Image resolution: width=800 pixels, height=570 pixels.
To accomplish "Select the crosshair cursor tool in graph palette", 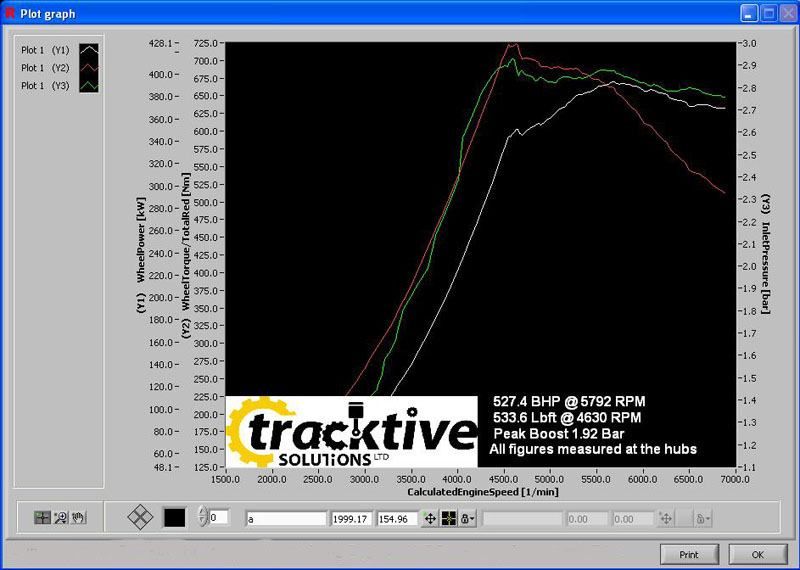I will click(x=42, y=518).
